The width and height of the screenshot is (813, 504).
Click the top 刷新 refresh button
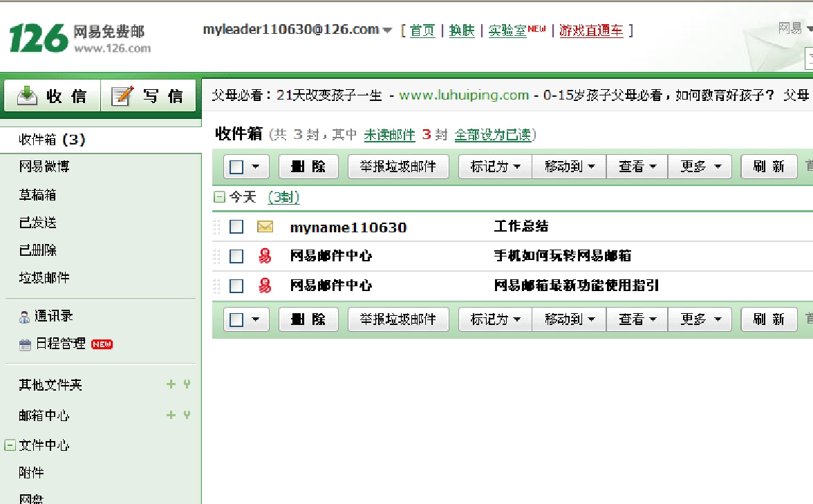point(769,167)
